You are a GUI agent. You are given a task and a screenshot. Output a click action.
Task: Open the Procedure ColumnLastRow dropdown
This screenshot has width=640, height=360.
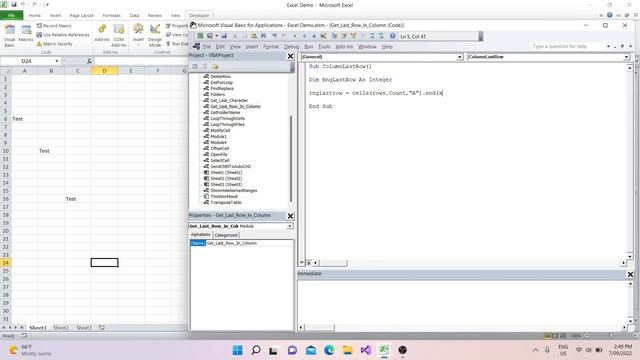[626, 57]
